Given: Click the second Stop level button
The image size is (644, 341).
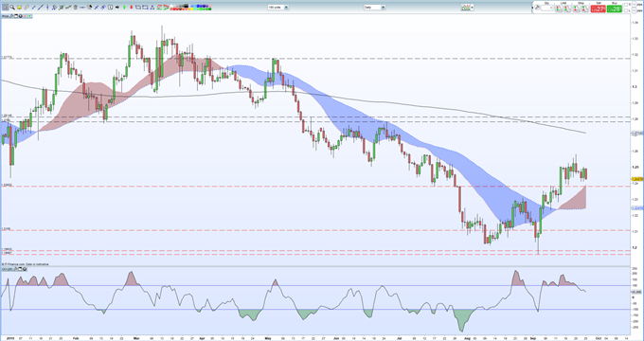Looking at the screenshot, I should pyautogui.click(x=585, y=9).
